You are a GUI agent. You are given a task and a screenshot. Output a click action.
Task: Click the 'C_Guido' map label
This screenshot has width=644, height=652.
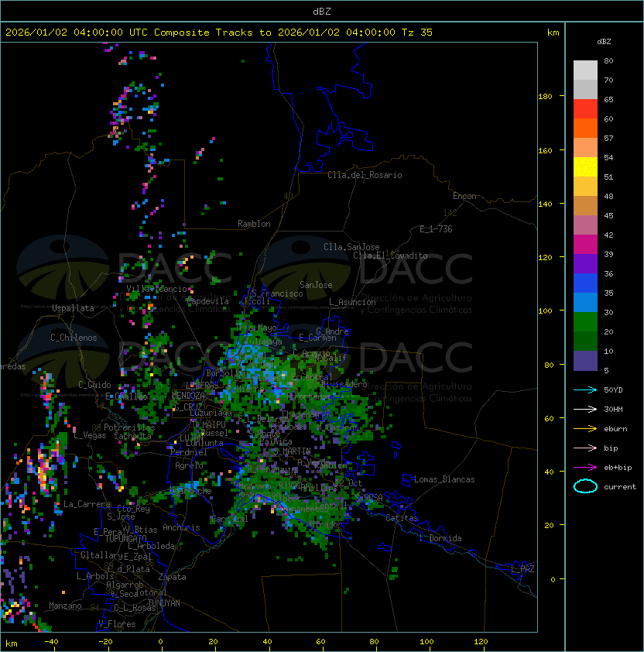[x=94, y=385]
